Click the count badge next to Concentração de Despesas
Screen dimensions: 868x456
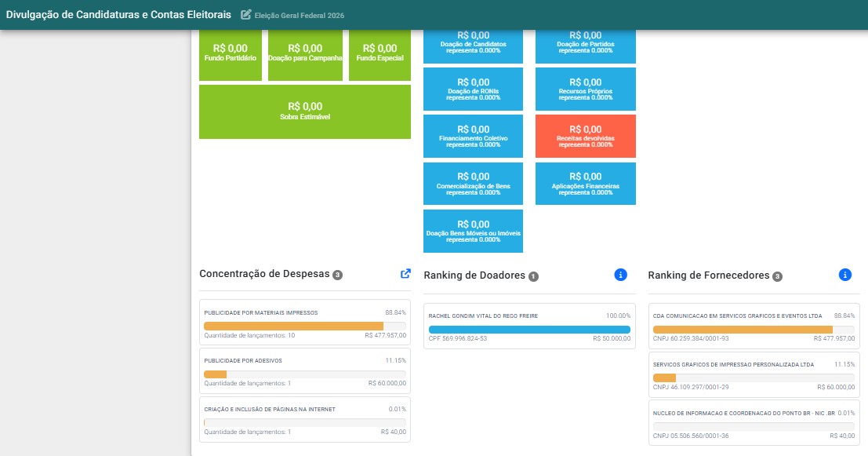tap(338, 275)
